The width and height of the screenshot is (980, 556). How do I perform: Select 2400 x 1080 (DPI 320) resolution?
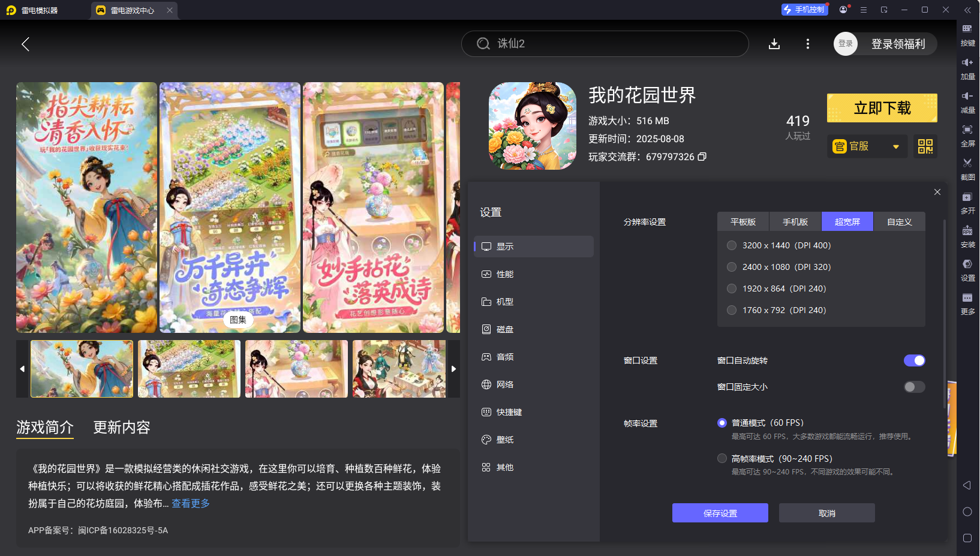(732, 267)
